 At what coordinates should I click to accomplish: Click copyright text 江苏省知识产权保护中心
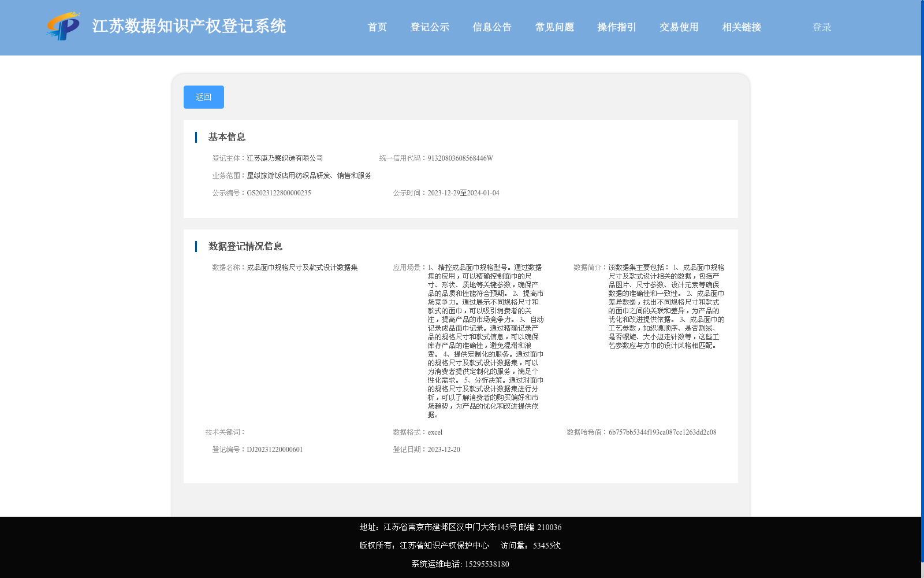[x=424, y=546]
